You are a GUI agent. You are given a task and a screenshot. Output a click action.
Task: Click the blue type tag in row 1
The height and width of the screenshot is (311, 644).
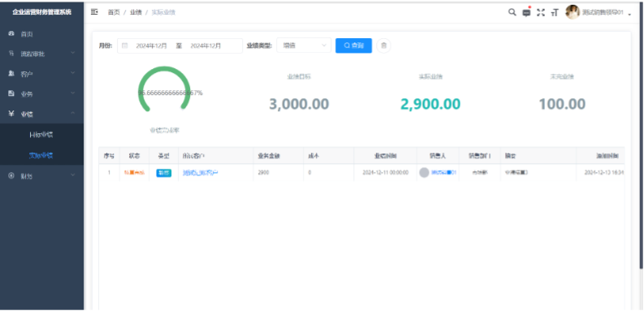click(x=164, y=173)
